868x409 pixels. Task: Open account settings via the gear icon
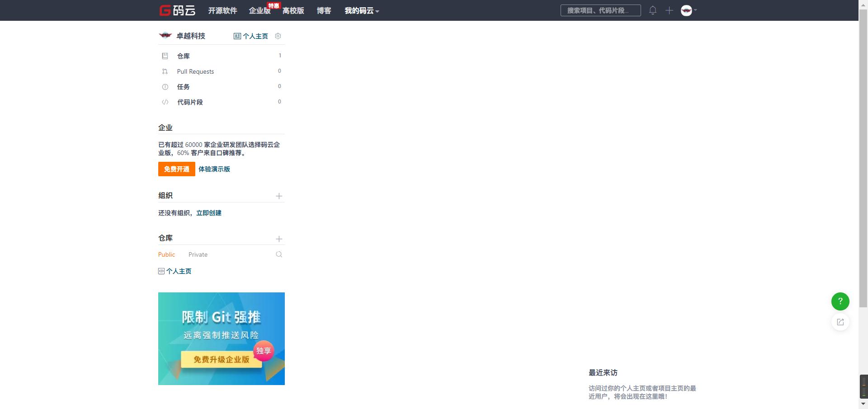tap(278, 36)
